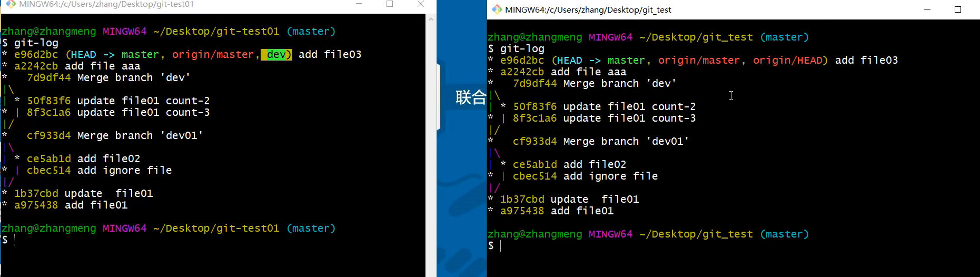Screen dimensions: 980x277
Task: Click the '联合' text between the terminals
Action: click(x=471, y=97)
